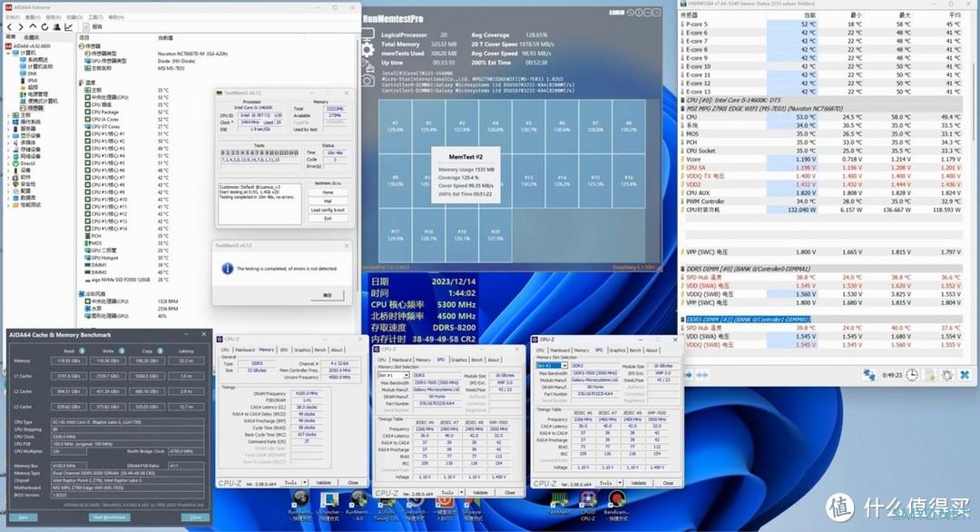Open HWiNFO sensor settings gear icon

947,374
